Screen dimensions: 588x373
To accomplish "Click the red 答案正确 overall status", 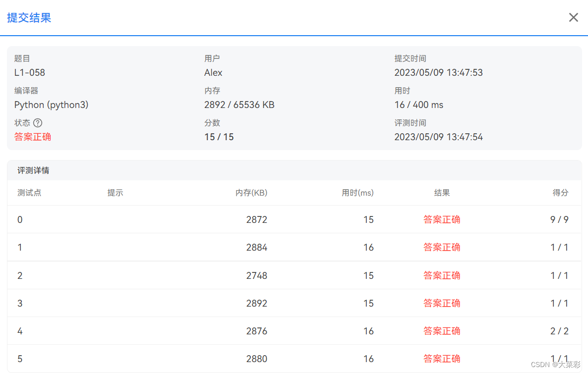I will pos(33,137).
